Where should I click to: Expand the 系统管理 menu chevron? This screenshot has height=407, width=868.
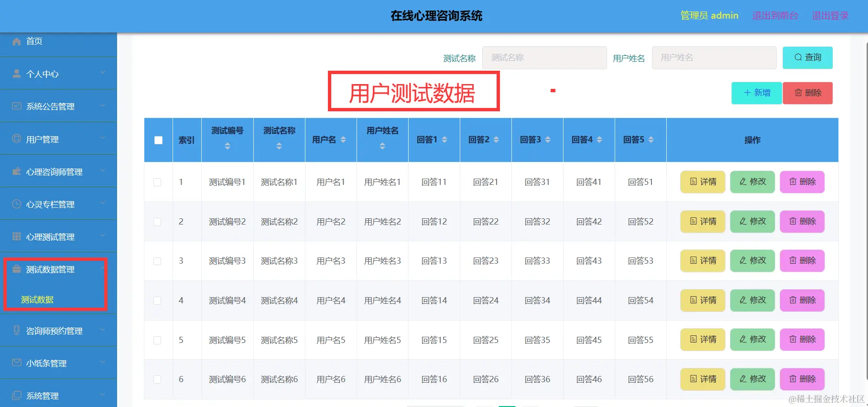click(102, 395)
